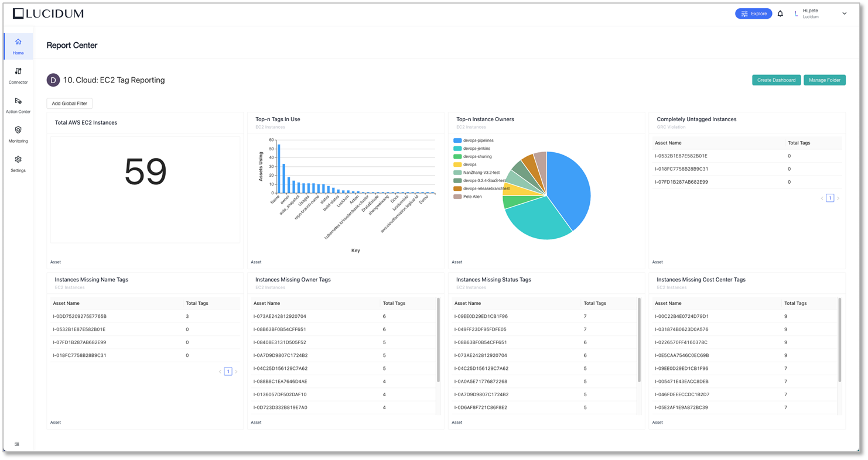Open the Connector sidebar item
Viewport: 868px width, 460px height.
(18, 76)
